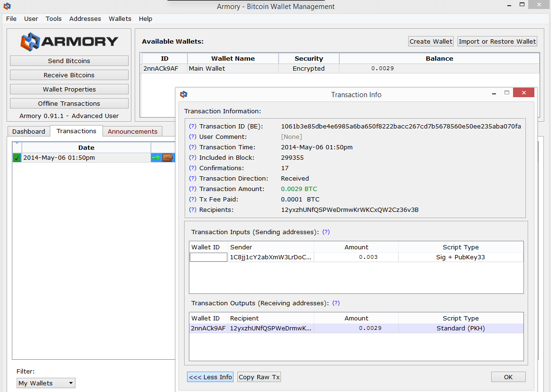The width and height of the screenshot is (551, 392).
Task: Click the Encrypted security cell
Action: pos(309,68)
